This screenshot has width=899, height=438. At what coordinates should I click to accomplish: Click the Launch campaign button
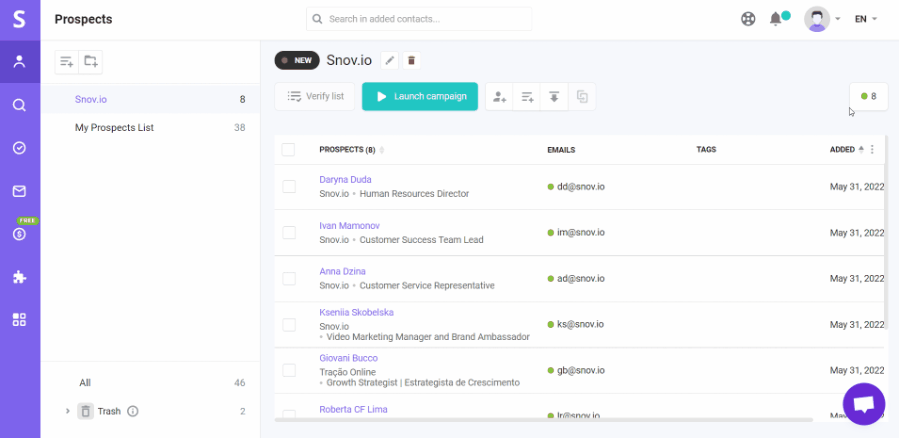click(420, 96)
